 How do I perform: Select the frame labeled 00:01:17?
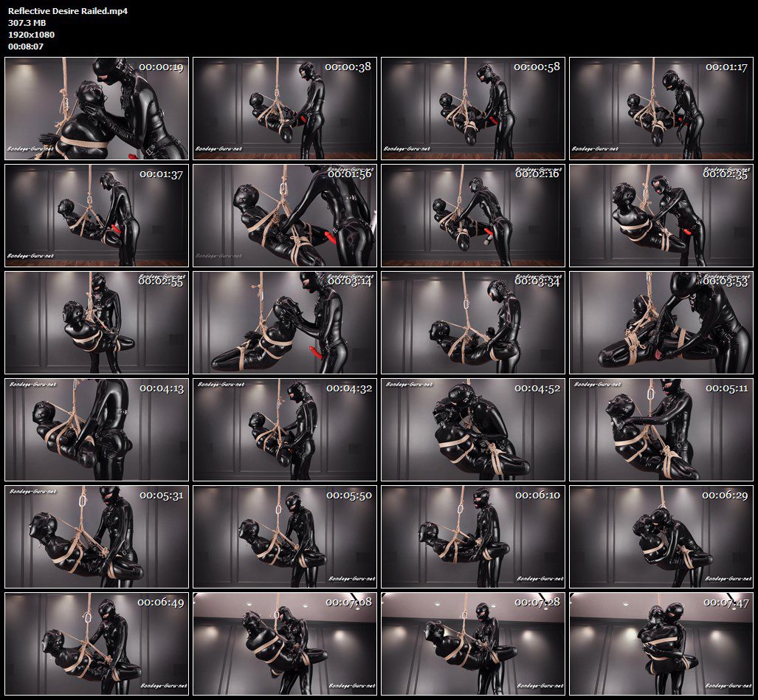click(x=661, y=109)
